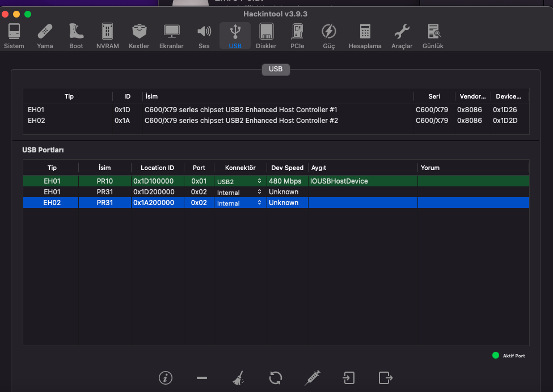Screen dimensions: 553x392
Task: Click the Yorum cell for PR10 port
Action: (472, 181)
